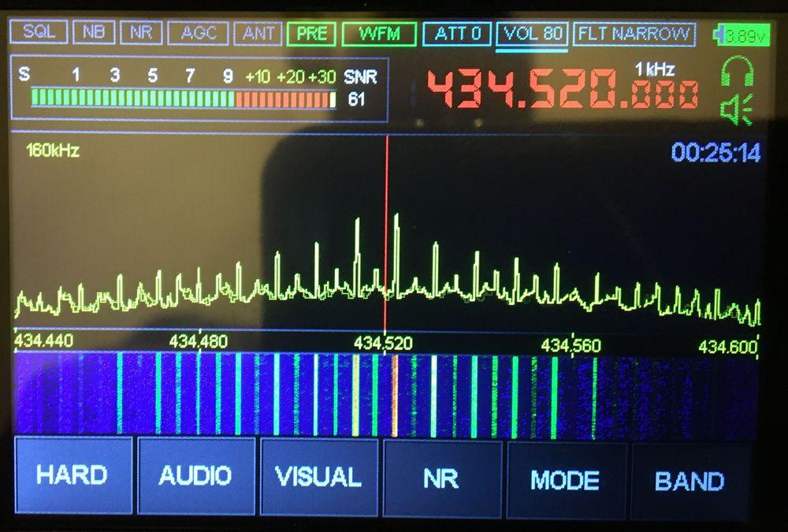The height and width of the screenshot is (532, 788).
Task: Open the WFM modulation selector
Action: click(378, 34)
